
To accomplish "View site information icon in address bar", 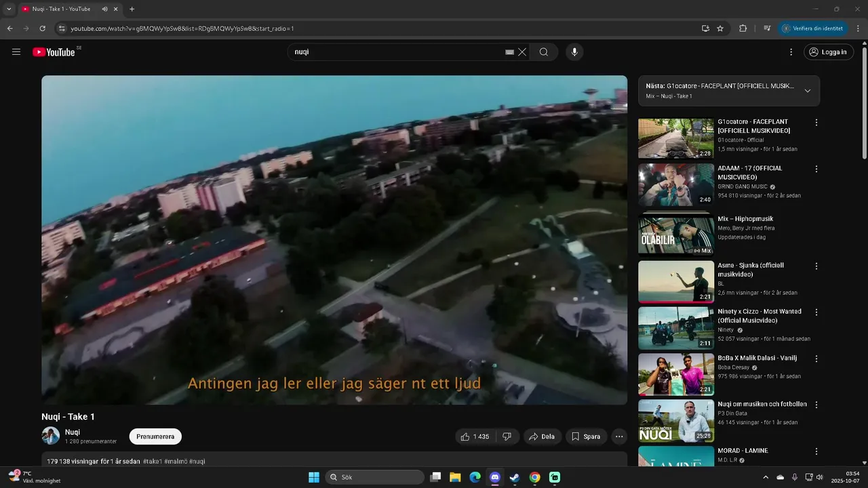I will 62,28.
